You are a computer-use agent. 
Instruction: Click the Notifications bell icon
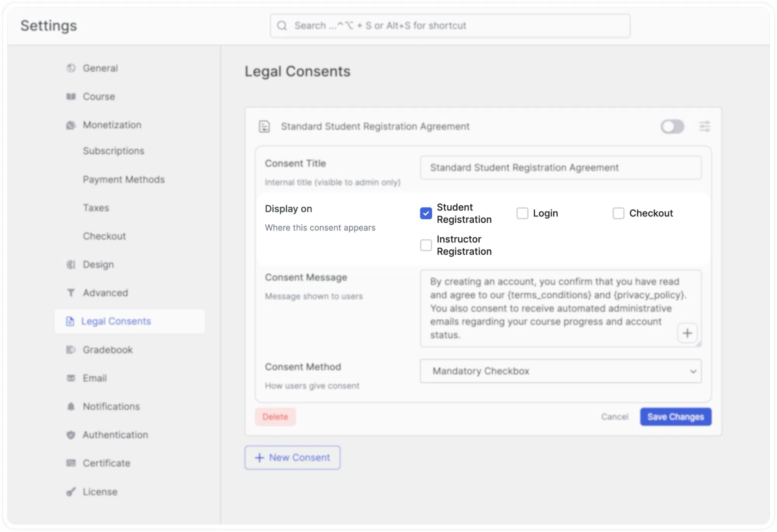(71, 406)
